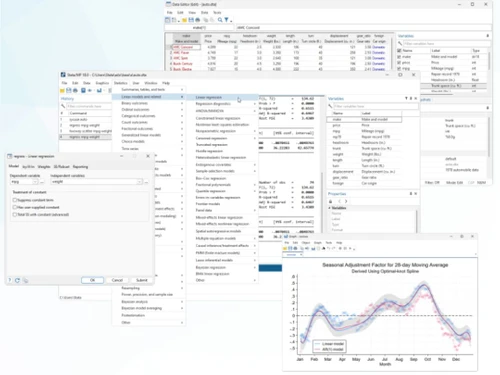Click the Save icon in Graph window toolbar
The height and width of the screenshot is (375, 500).
click(x=290, y=248)
